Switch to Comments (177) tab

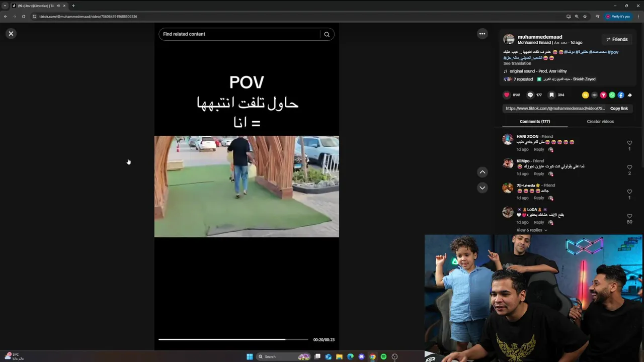click(535, 121)
